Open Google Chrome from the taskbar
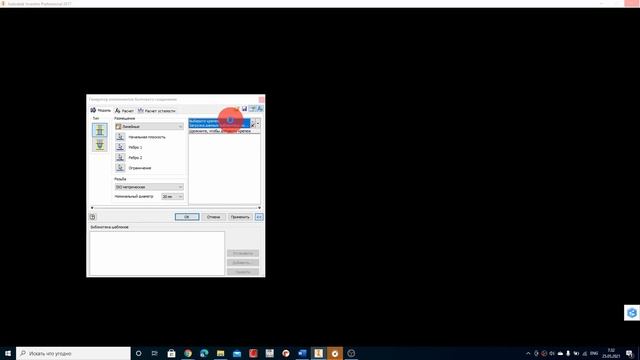 pos(188,353)
